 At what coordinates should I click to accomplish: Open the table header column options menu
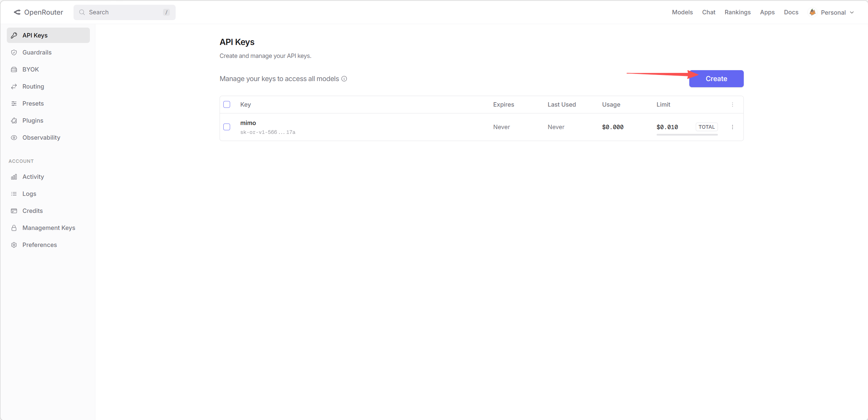[733, 105]
